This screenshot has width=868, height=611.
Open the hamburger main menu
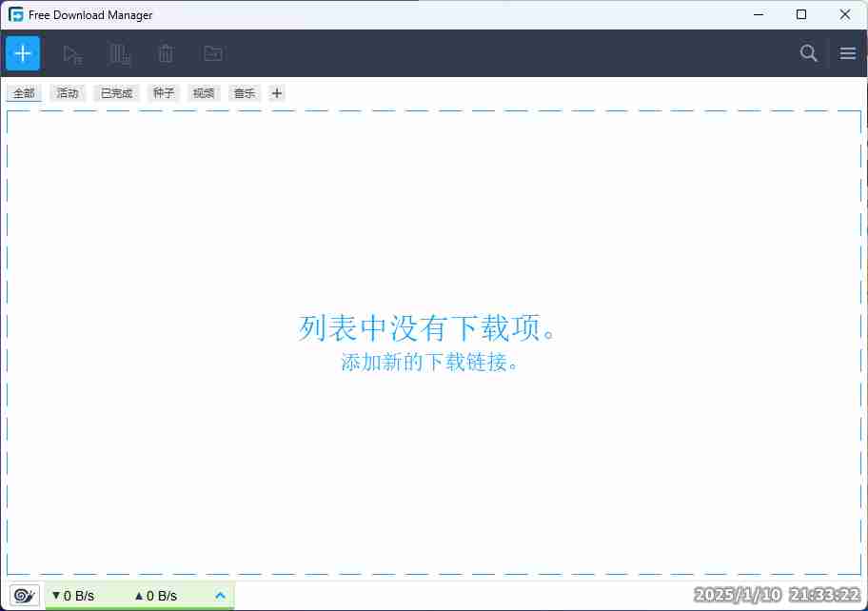848,53
